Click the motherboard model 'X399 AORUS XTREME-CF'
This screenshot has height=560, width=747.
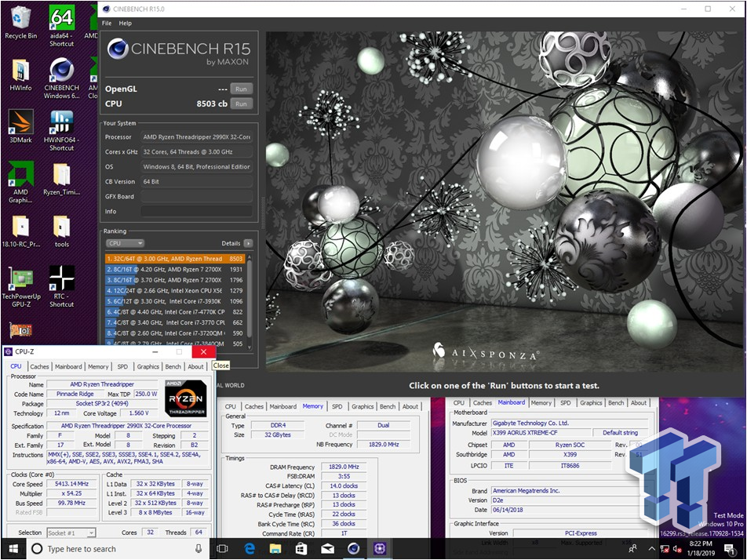pos(541,433)
